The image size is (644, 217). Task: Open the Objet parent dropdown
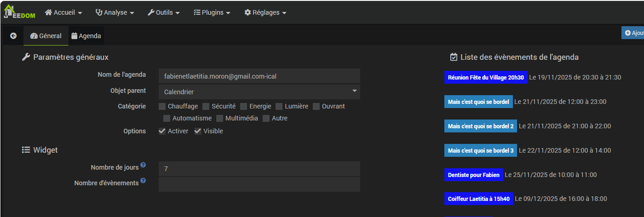pos(259,92)
